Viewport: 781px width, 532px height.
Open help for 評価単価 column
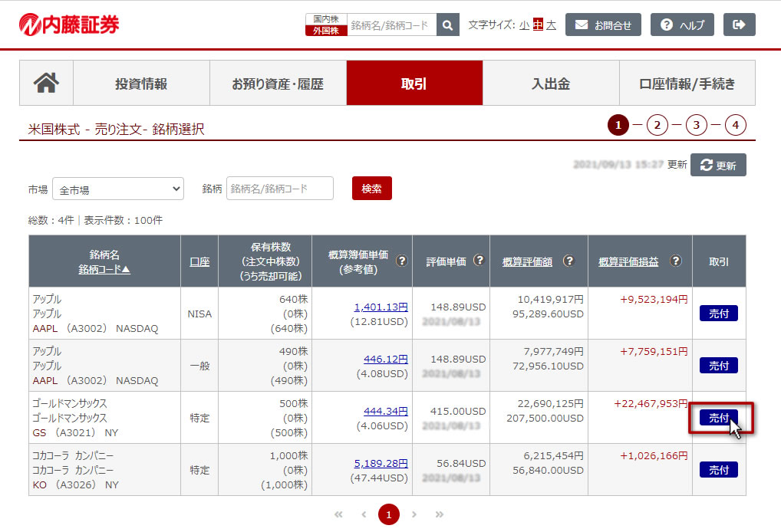coord(479,260)
